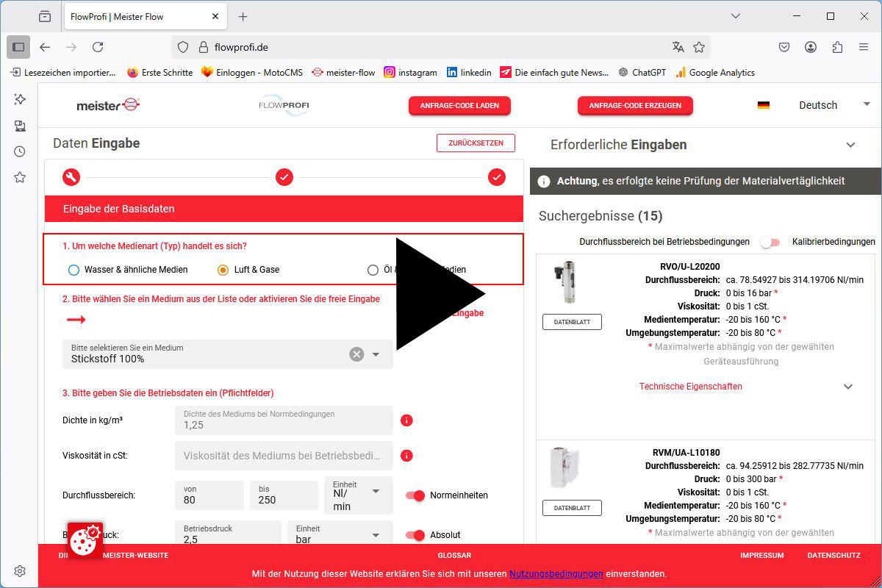
Task: Go back with the browser back arrow
Action: [x=45, y=47]
